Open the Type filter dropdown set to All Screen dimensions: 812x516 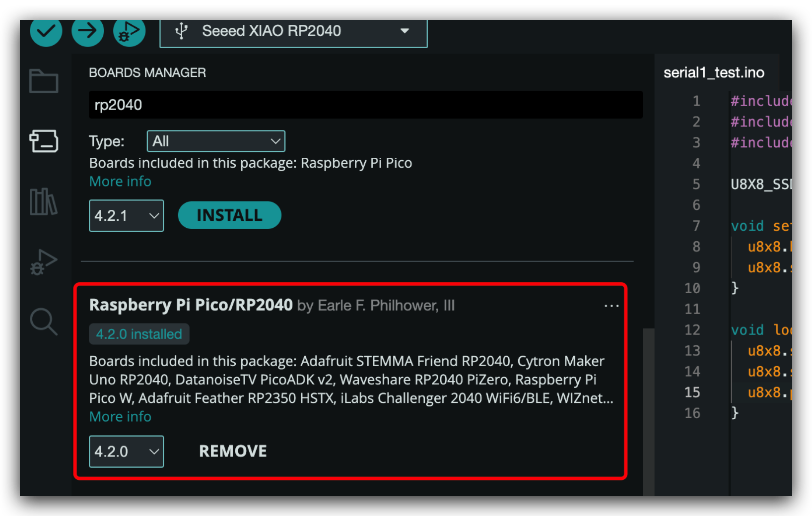[216, 141]
